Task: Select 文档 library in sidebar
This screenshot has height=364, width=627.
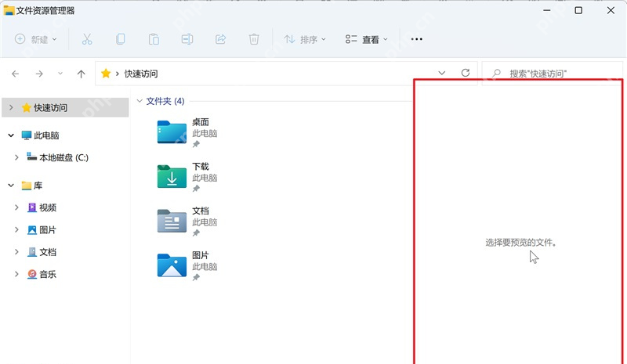Action: click(x=42, y=252)
